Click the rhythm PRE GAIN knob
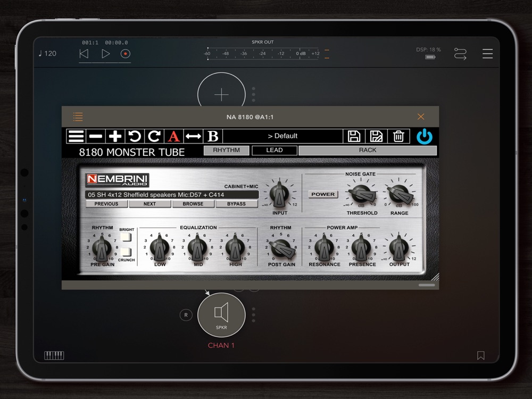The image size is (532, 399). coord(102,248)
